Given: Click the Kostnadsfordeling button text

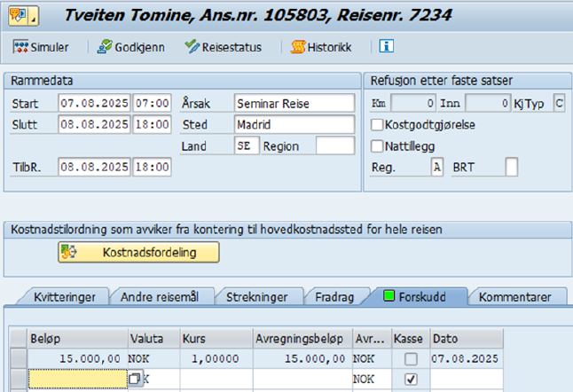Looking at the screenshot, I should 150,252.
